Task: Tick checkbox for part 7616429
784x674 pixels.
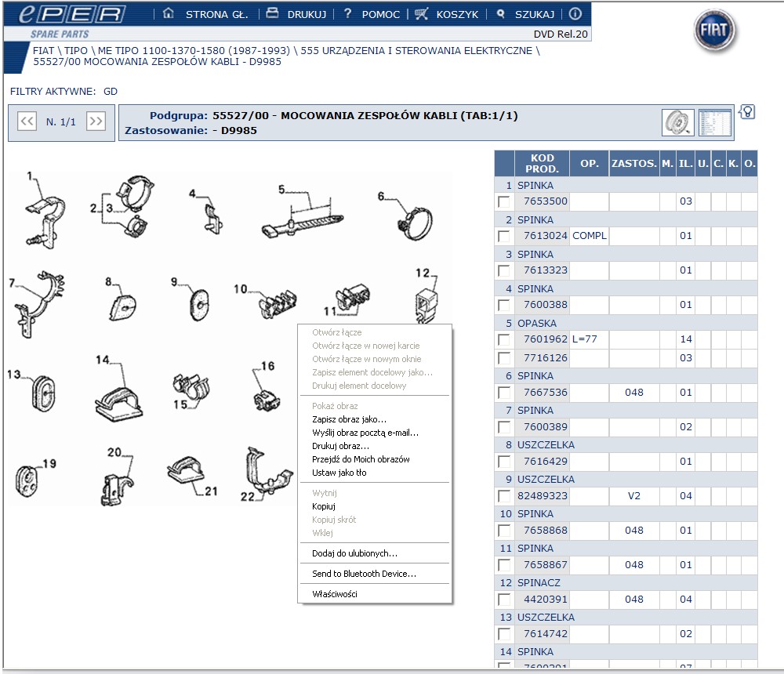Action: [x=504, y=462]
